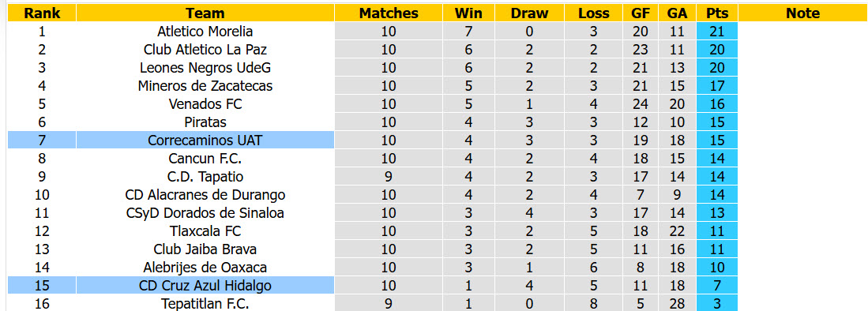
Task: Click the Draw column header
Action: (x=530, y=13)
